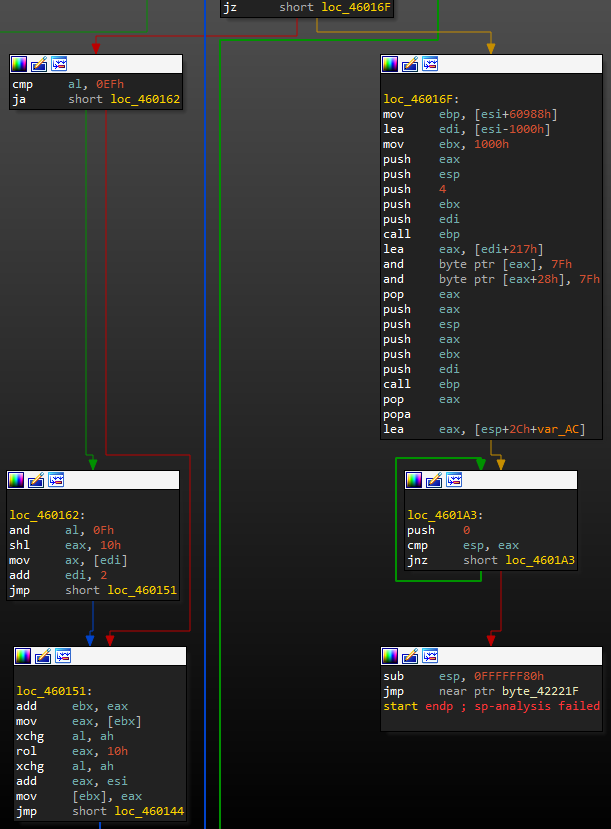Click the group nodes icon on loc_460162 node
611x829 pixels.
click(x=56, y=480)
